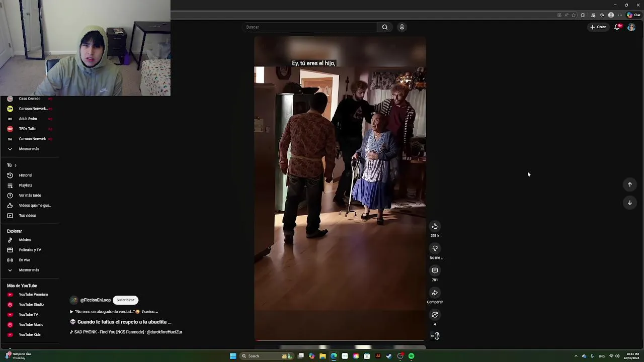Open File Explorer from the taskbar
This screenshot has height=362, width=644.
pyautogui.click(x=323, y=356)
